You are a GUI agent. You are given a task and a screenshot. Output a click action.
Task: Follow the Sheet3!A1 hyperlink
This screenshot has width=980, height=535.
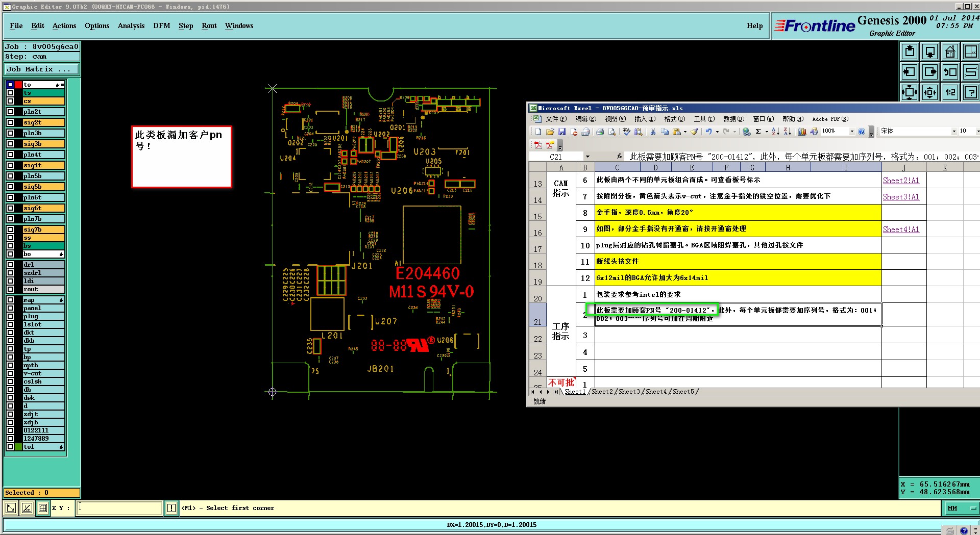[x=901, y=197]
